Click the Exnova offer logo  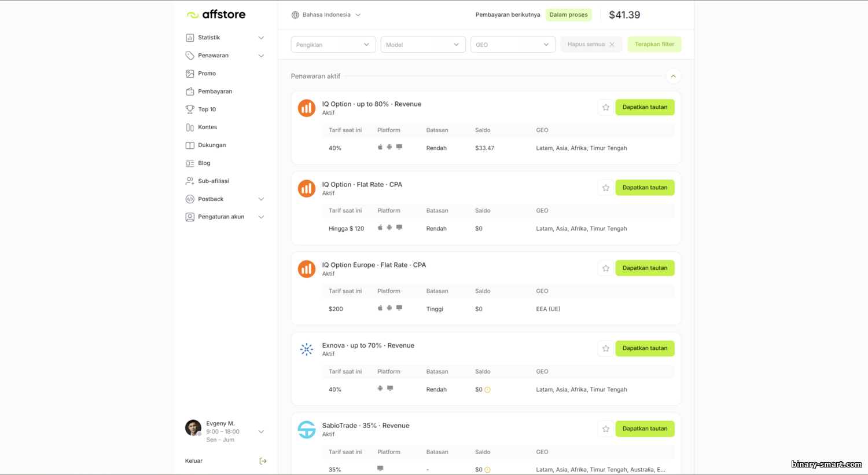[307, 349]
